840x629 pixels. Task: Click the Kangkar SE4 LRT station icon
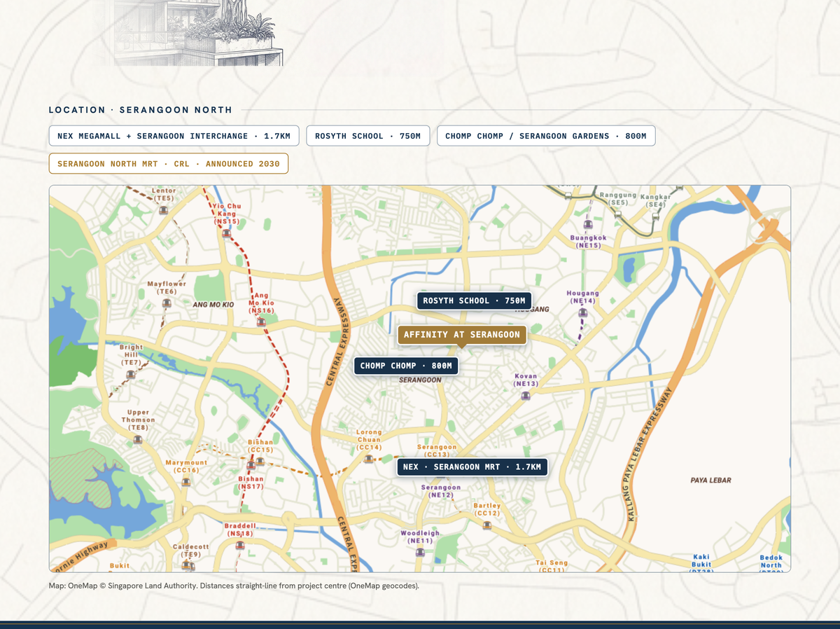(x=655, y=216)
